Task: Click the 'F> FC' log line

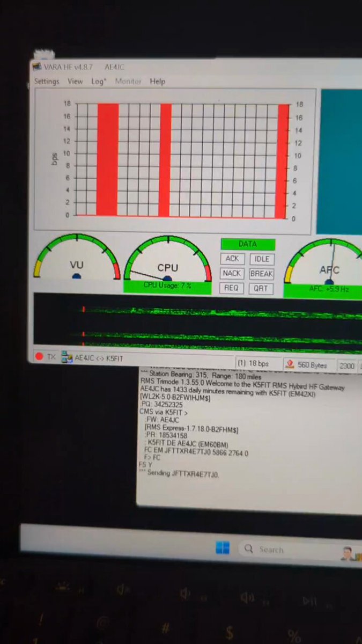Action: tap(152, 458)
